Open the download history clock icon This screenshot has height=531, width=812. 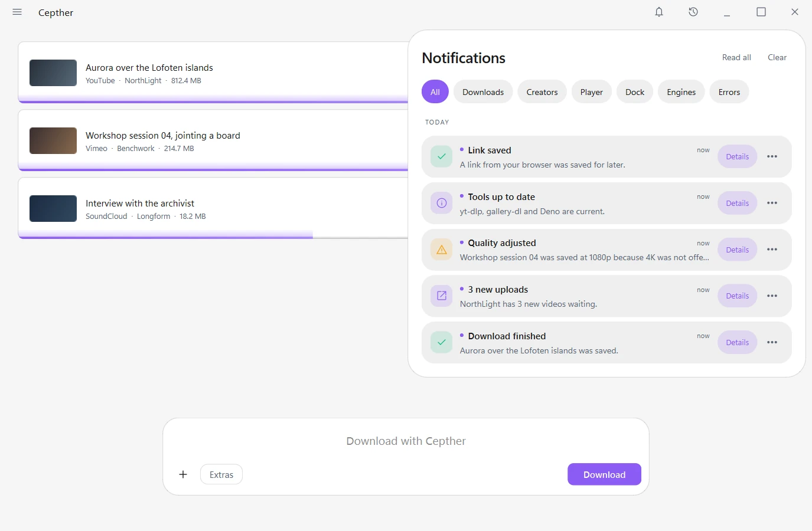pos(693,12)
